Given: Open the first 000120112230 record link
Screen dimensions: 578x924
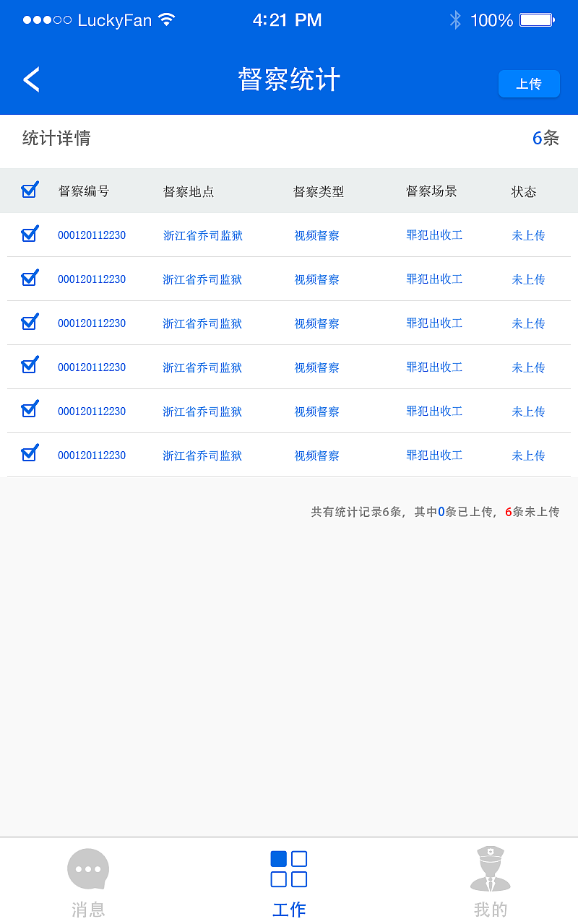Looking at the screenshot, I should tap(91, 235).
